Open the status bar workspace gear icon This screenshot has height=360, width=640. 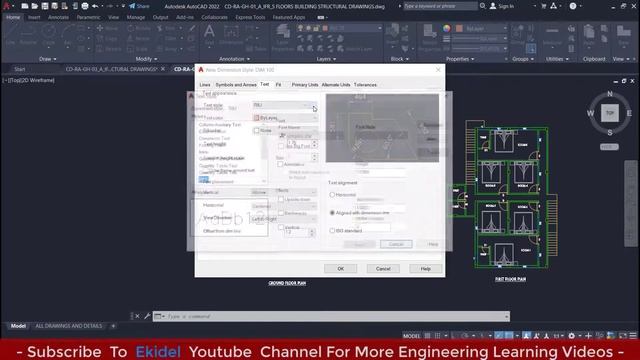(x=571, y=336)
